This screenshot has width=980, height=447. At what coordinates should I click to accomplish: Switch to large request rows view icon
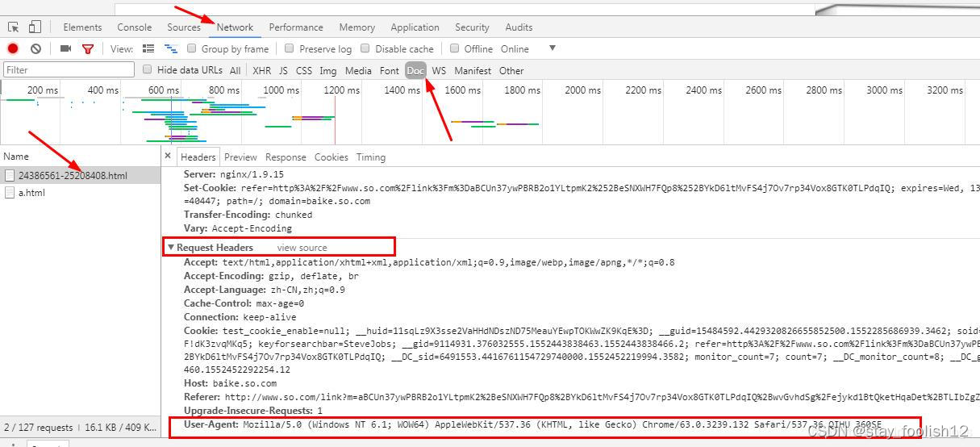click(148, 49)
